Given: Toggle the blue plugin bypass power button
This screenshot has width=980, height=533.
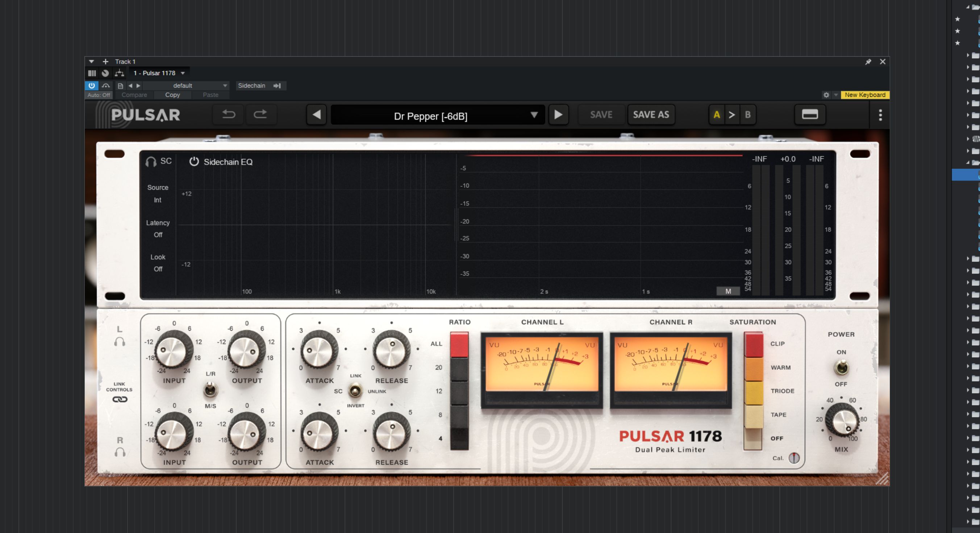Looking at the screenshot, I should pos(92,86).
